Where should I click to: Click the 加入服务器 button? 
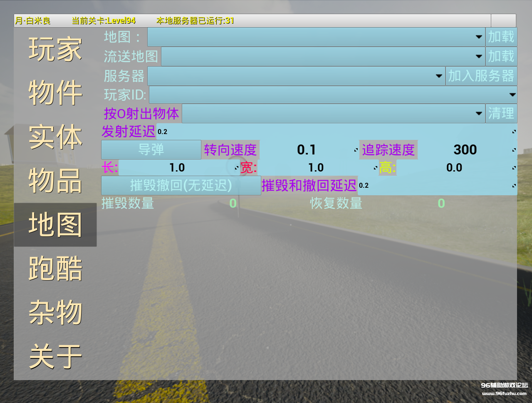[x=481, y=76]
